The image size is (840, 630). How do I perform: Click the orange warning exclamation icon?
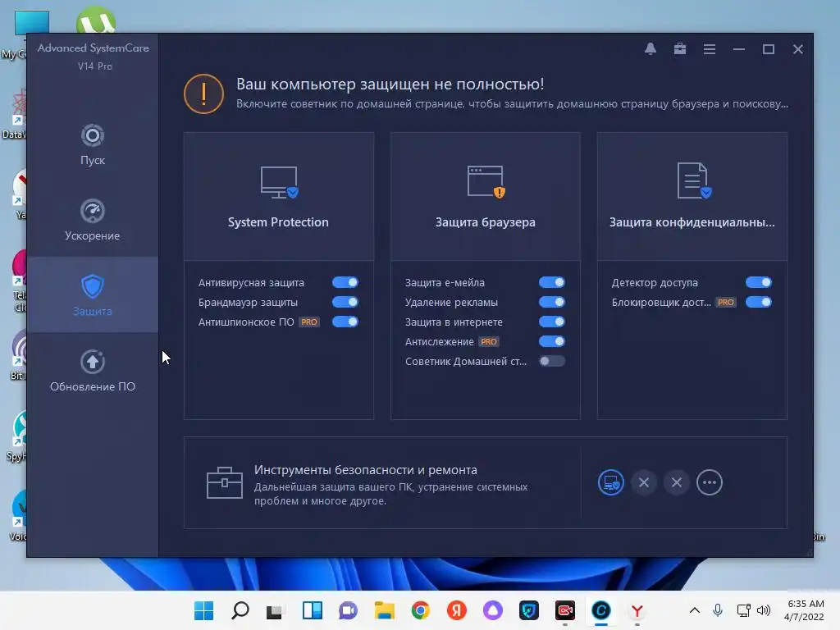(203, 94)
